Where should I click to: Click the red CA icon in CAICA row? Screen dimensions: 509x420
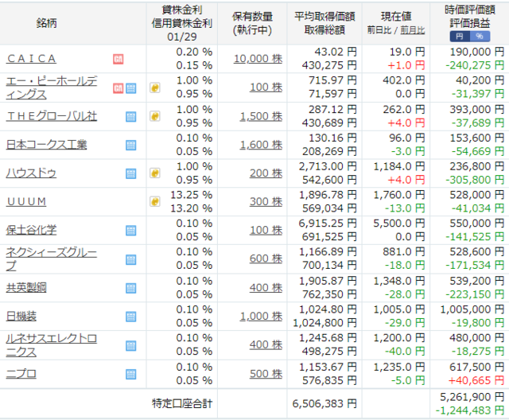119,59
